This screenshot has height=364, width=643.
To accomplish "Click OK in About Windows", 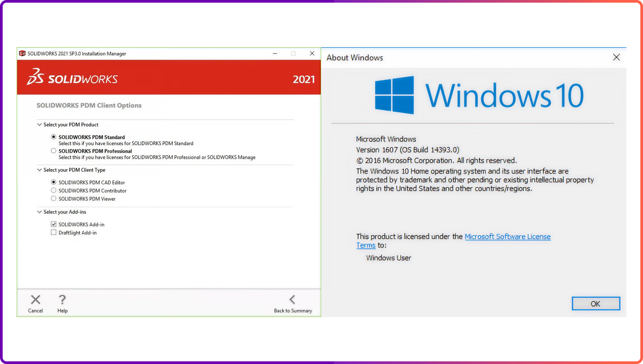I will coord(596,304).
